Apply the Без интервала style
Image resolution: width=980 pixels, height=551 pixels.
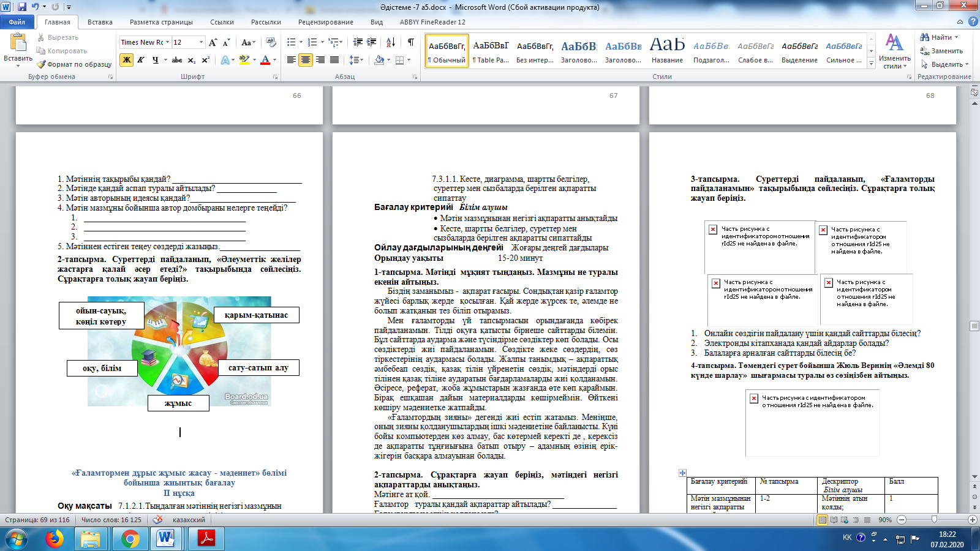pyautogui.click(x=535, y=51)
